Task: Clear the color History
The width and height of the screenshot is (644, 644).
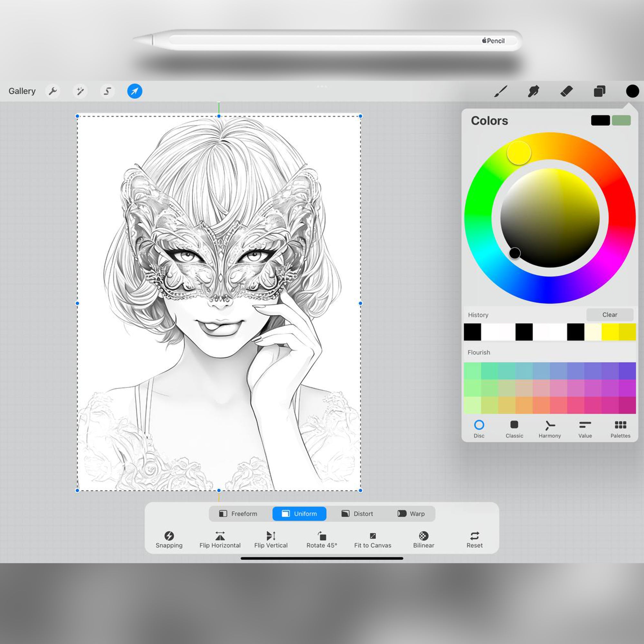Action: (x=609, y=314)
